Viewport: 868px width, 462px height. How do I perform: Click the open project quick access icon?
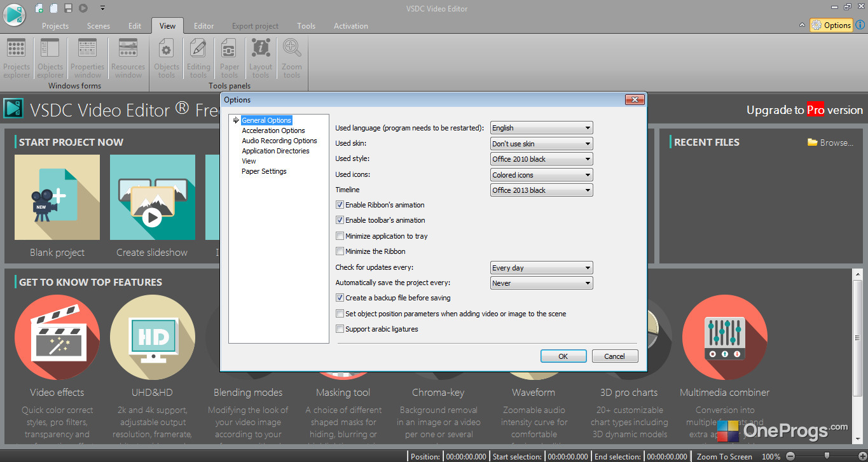point(54,8)
